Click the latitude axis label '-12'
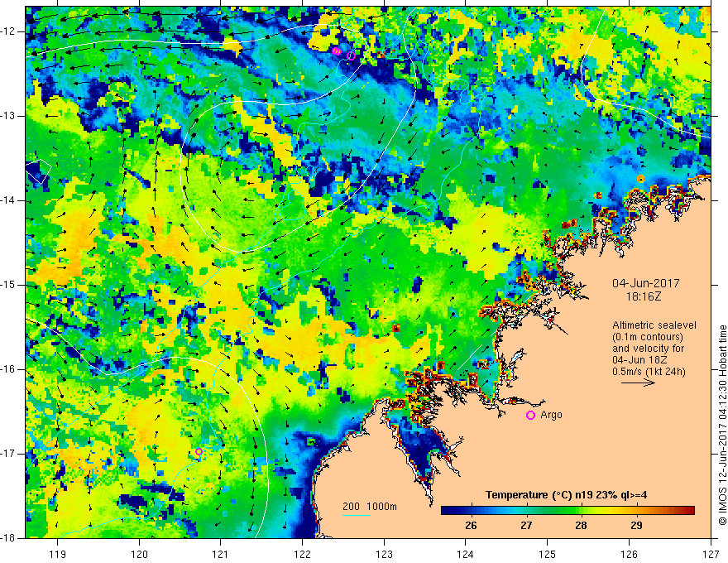The image size is (728, 563). point(8,31)
